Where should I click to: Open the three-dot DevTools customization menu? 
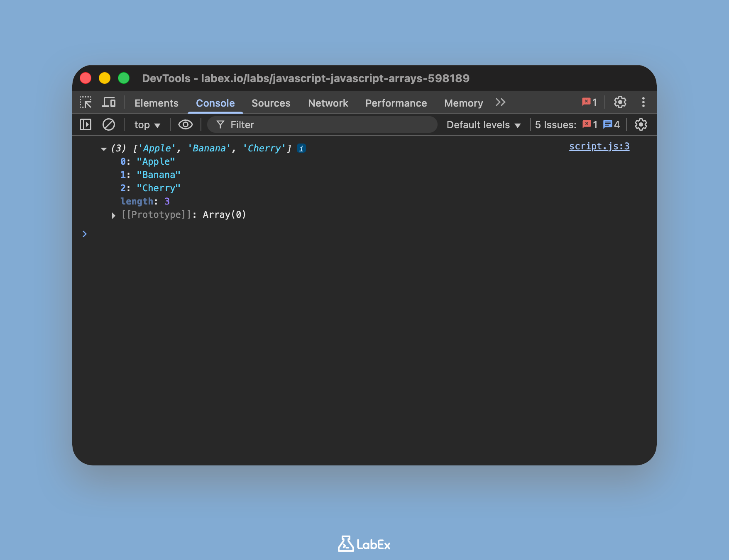643,102
